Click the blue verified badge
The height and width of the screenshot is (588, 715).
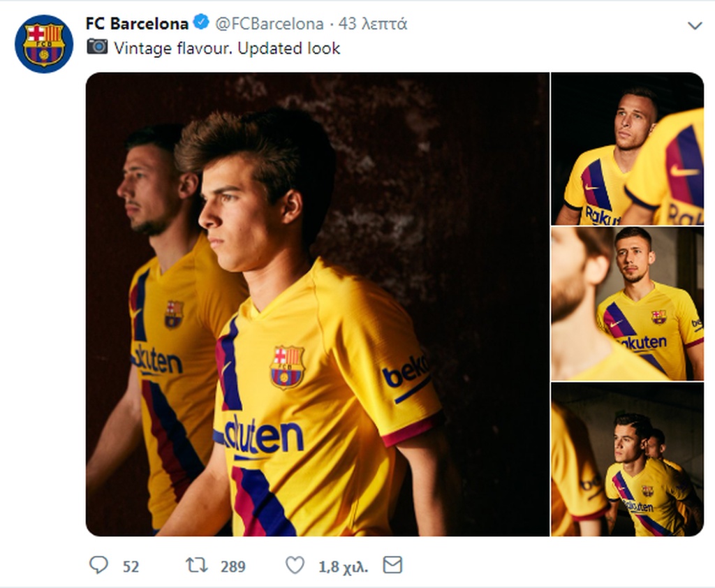point(200,23)
